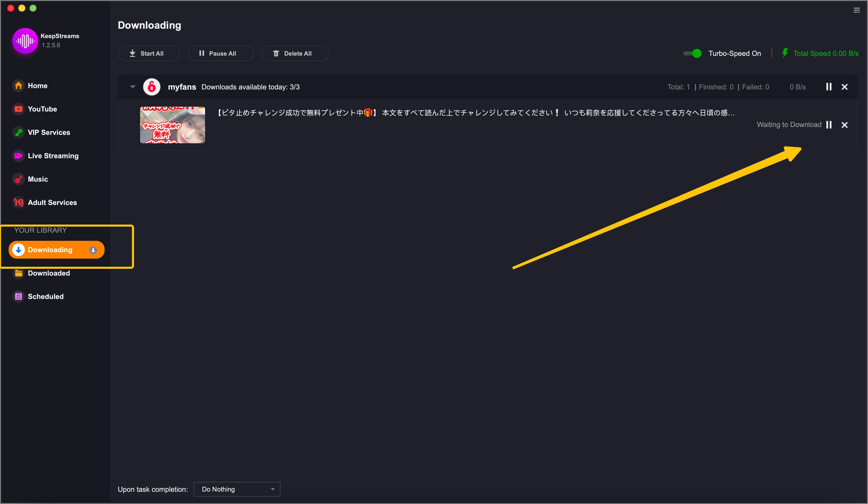Click the Pause All button
The height and width of the screenshot is (504, 868).
click(x=221, y=53)
